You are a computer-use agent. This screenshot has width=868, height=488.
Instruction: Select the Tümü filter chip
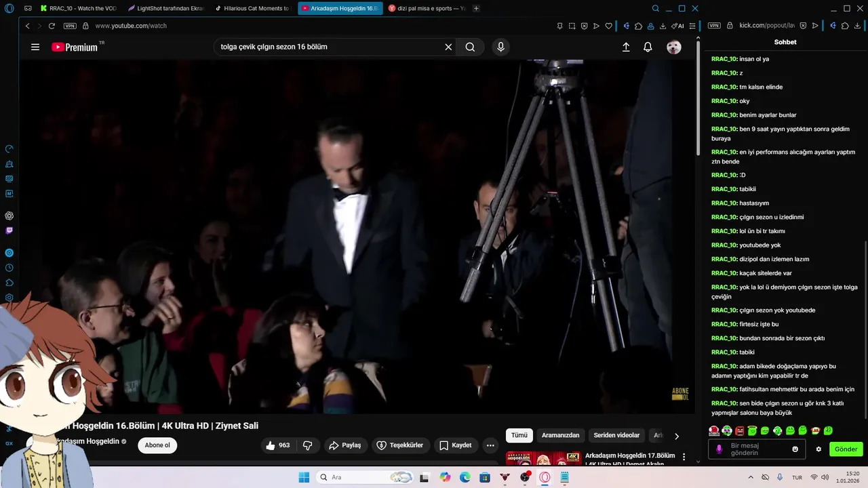(519, 435)
